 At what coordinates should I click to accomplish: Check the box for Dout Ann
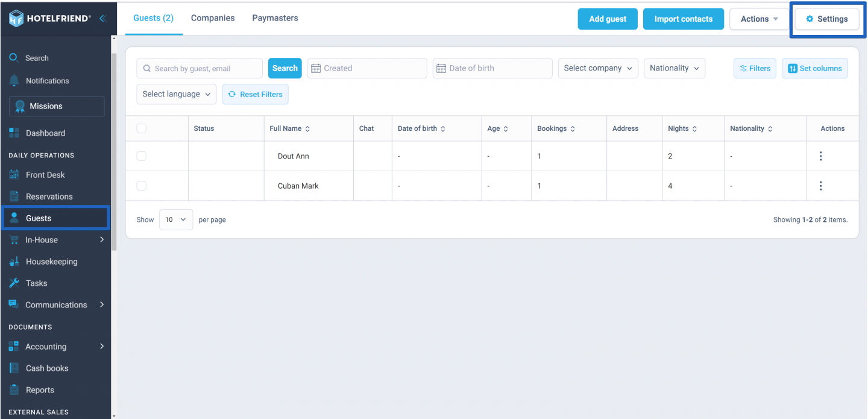142,156
